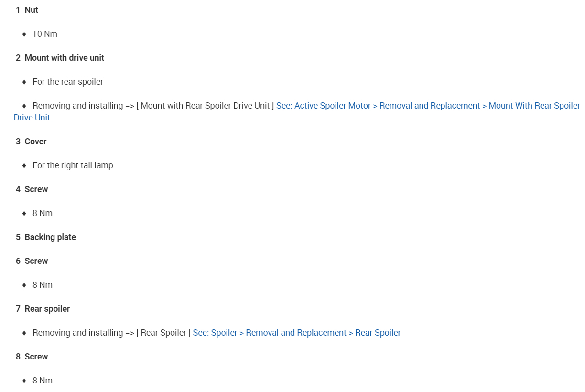Click the 8 Nm value under item 6
Image resolution: width=585 pixels, height=392 pixels.
[x=43, y=285]
